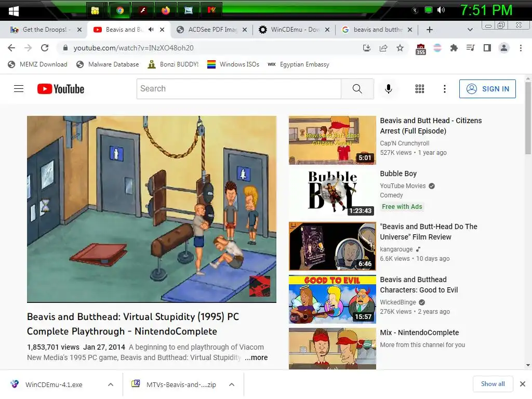Open the Firefox taskbar icon

(x=166, y=10)
